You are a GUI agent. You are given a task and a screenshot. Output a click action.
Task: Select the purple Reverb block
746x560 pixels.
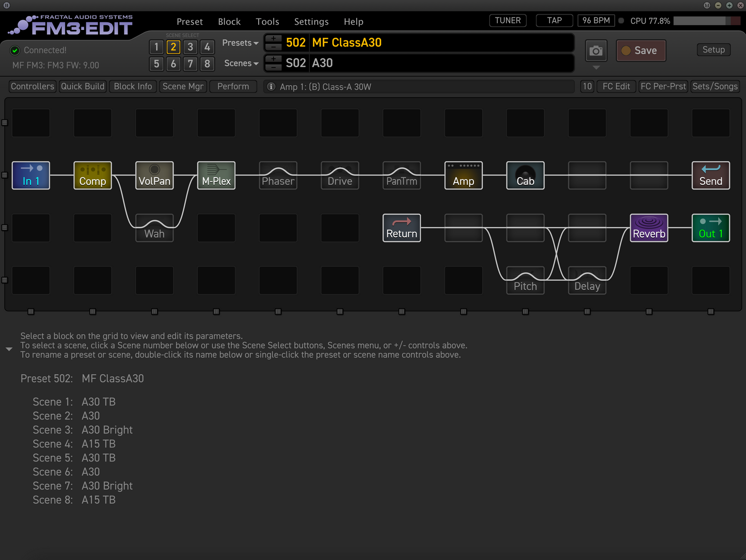click(x=649, y=228)
